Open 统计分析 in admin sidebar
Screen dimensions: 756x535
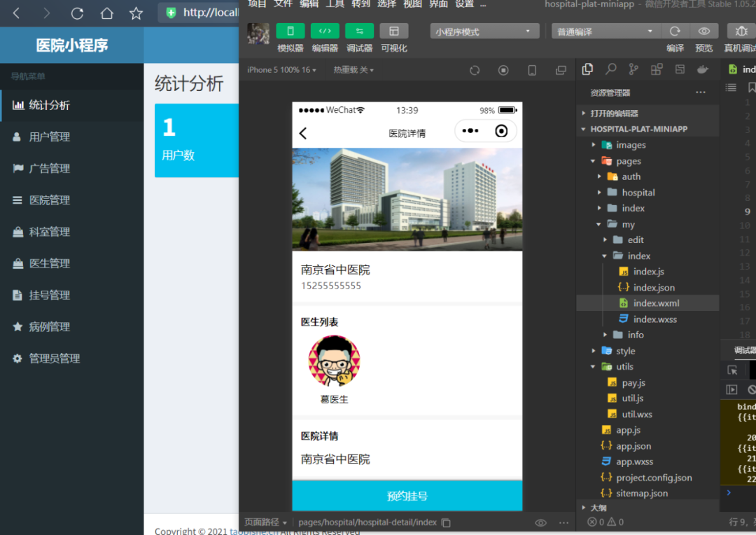(x=72, y=105)
